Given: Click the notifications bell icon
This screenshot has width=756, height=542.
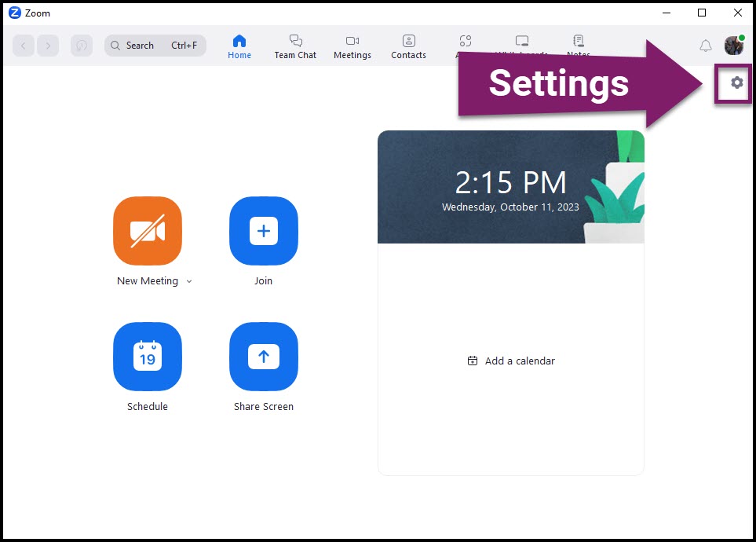Looking at the screenshot, I should coord(706,46).
